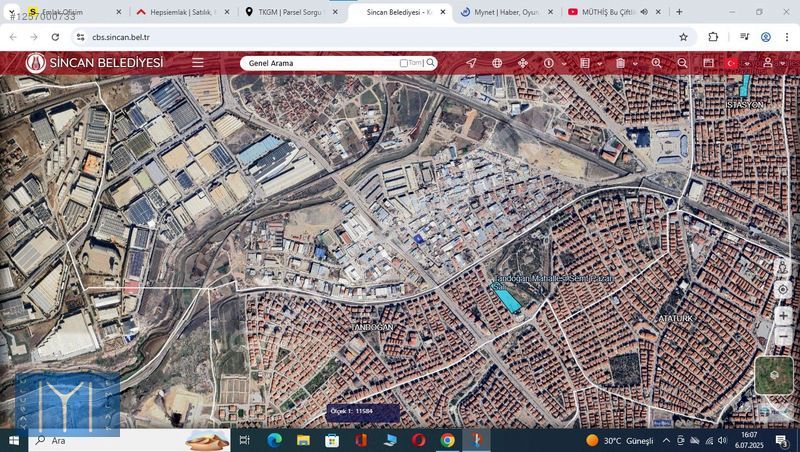Click the Genel Arama search input field
This screenshot has height=452, width=800.
click(x=320, y=63)
